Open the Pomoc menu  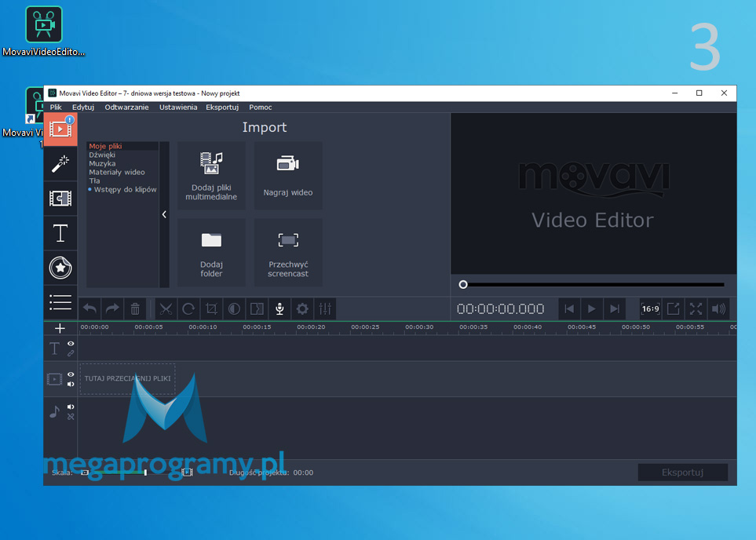[261, 107]
